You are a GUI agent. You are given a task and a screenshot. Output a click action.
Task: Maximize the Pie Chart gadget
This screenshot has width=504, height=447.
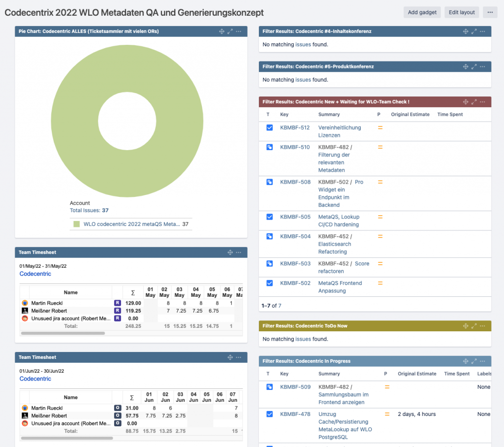click(x=230, y=32)
